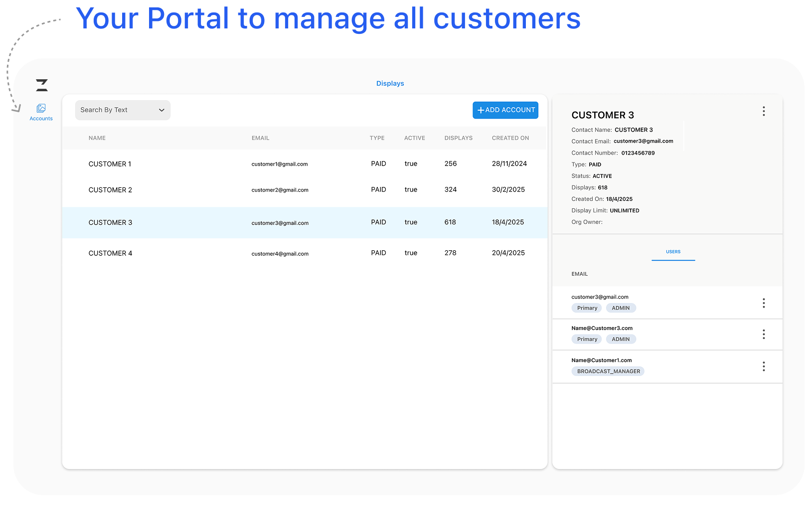Open Customer 3 details kebab menu
The height and width of the screenshot is (519, 812).
(763, 111)
